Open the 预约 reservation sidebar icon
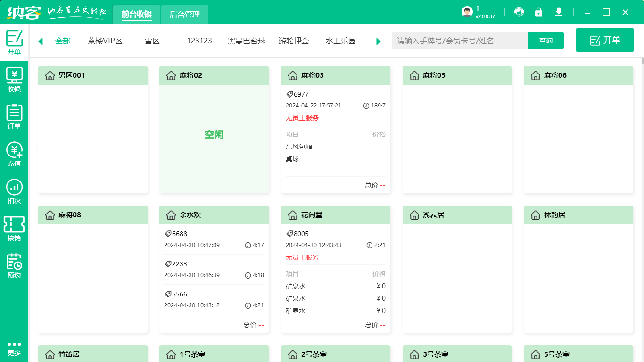The height and width of the screenshot is (362, 644). [x=14, y=266]
